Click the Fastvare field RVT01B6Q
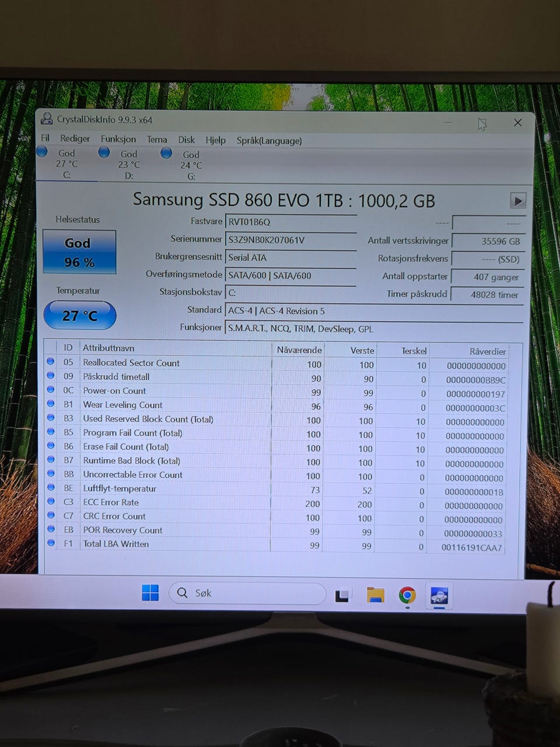Viewport: 560px width, 747px height. pyautogui.click(x=290, y=222)
